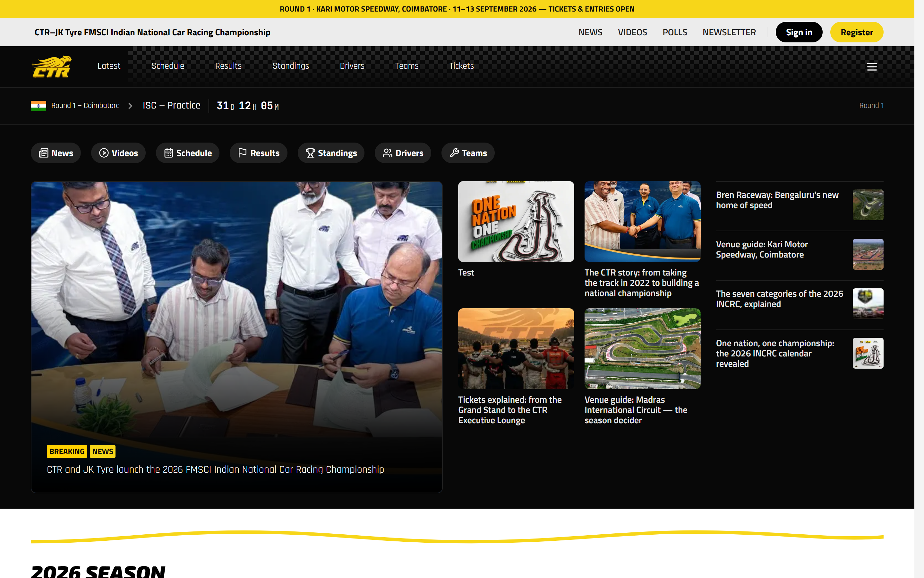
Task: Click the CTR eagle logo
Action: [x=52, y=66]
